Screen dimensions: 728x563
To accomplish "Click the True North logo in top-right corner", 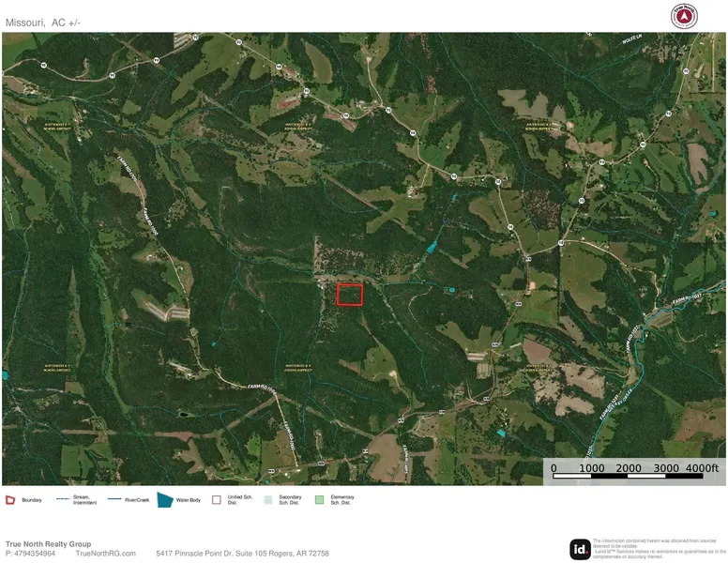I will click(x=684, y=16).
